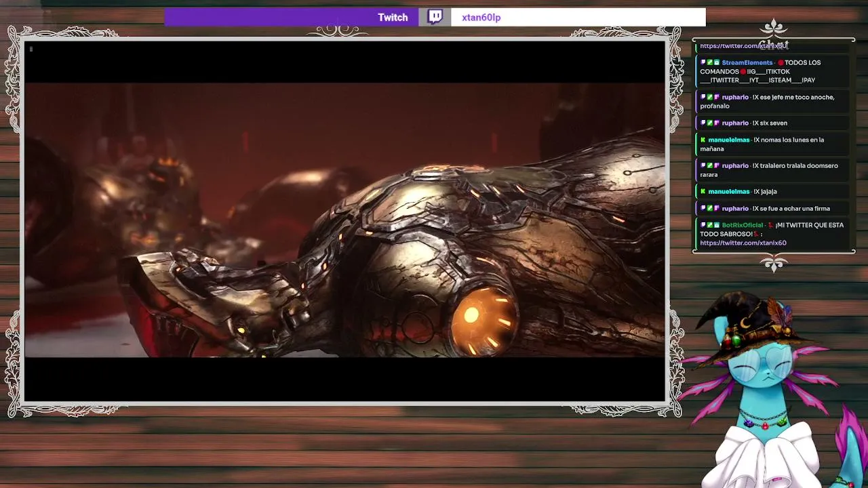Select the message "ese jefe me toco anoche"
Image resolution: width=868 pixels, height=488 pixels.
tap(797, 97)
